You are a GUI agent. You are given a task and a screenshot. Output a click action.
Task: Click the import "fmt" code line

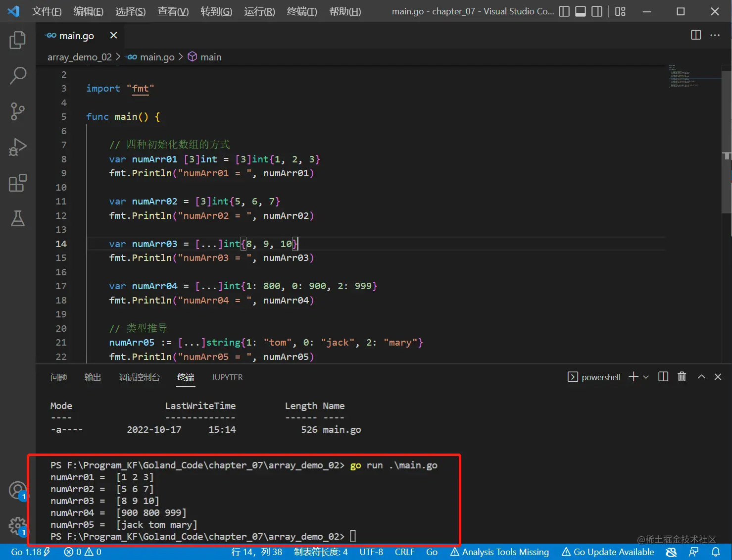pyautogui.click(x=120, y=89)
